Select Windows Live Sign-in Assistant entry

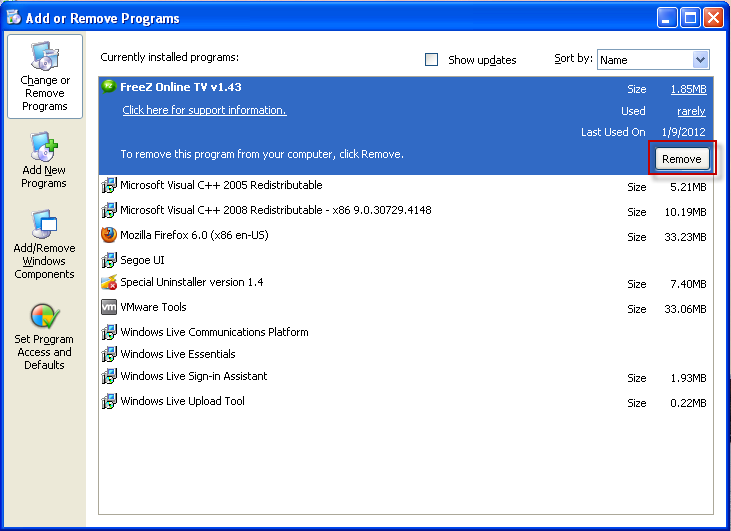point(406,377)
